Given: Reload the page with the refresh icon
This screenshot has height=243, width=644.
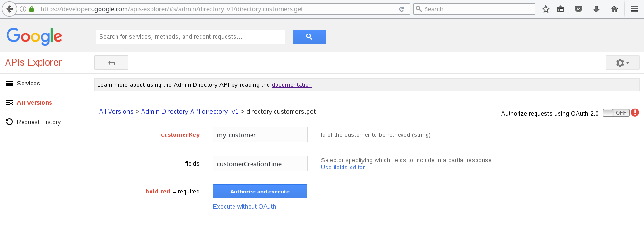Looking at the screenshot, I should (x=401, y=9).
